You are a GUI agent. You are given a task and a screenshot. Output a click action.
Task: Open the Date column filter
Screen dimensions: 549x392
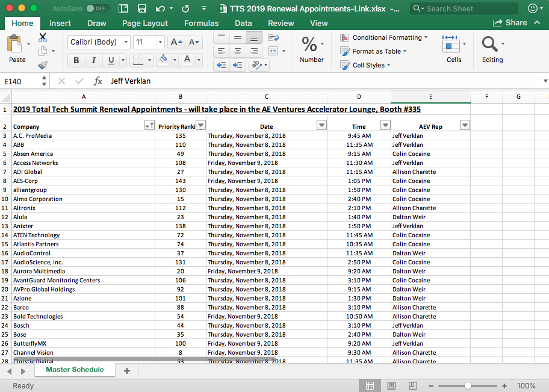click(322, 125)
